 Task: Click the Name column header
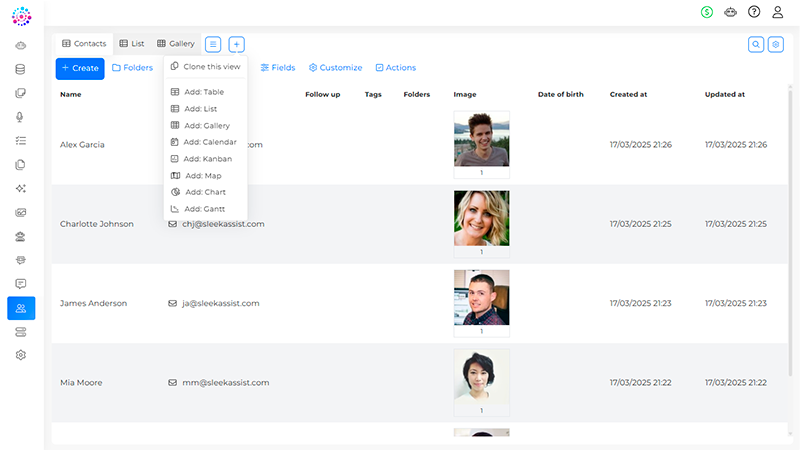tap(71, 94)
